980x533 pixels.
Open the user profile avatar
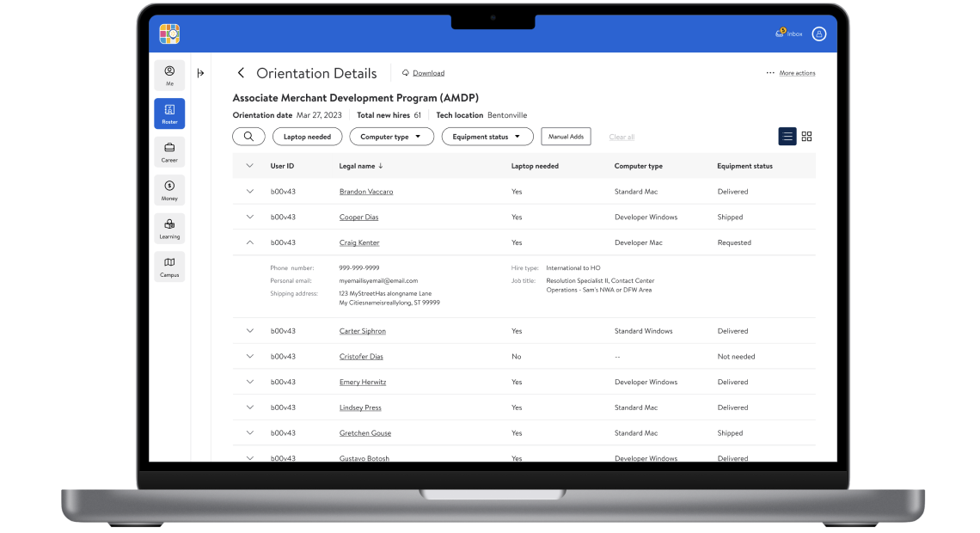[x=818, y=34]
